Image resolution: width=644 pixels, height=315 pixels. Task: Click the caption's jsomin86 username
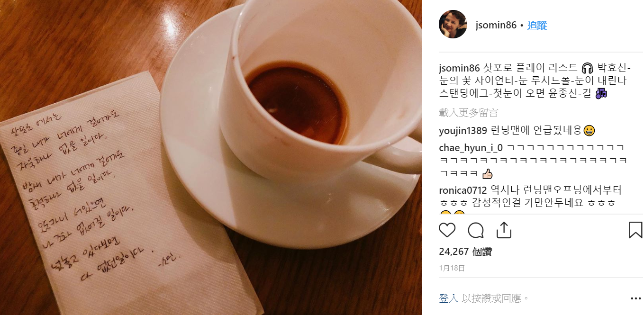(x=459, y=67)
